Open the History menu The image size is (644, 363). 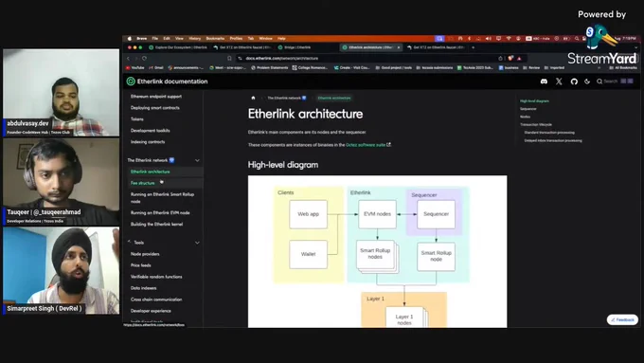pyautogui.click(x=195, y=39)
